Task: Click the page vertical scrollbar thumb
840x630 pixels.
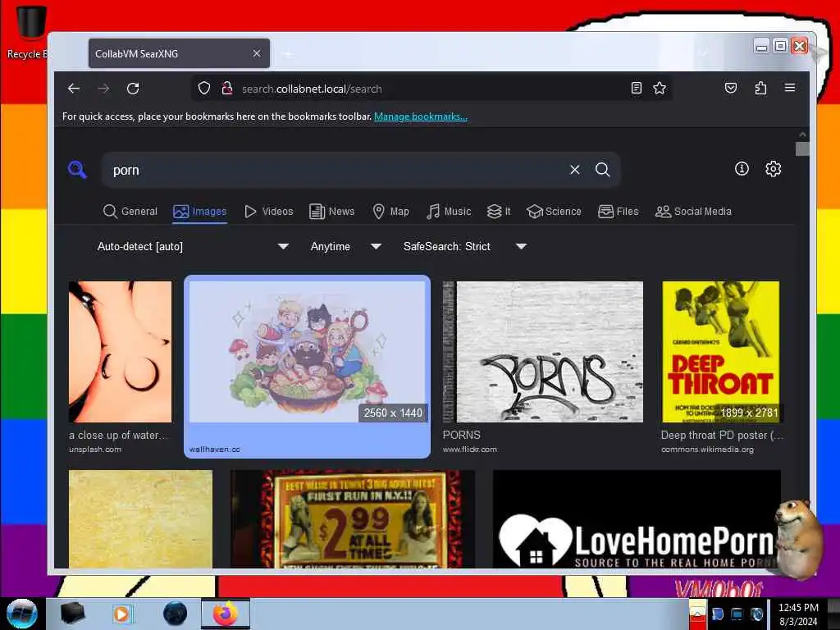Action: [x=802, y=149]
